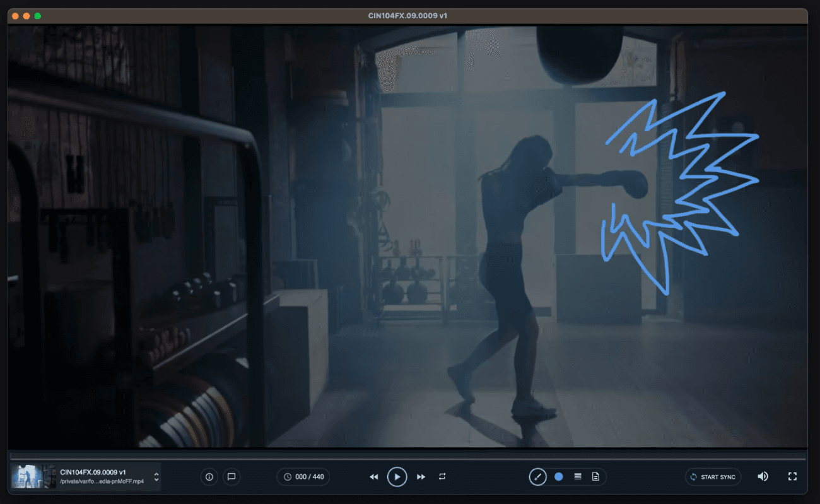Click the playback timeline scrub bar
This screenshot has width=820, height=504.
click(407, 457)
